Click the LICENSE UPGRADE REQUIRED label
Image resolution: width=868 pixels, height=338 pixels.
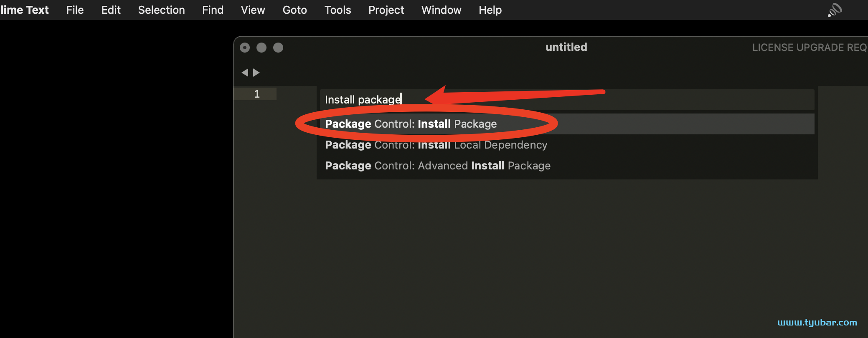coord(810,48)
